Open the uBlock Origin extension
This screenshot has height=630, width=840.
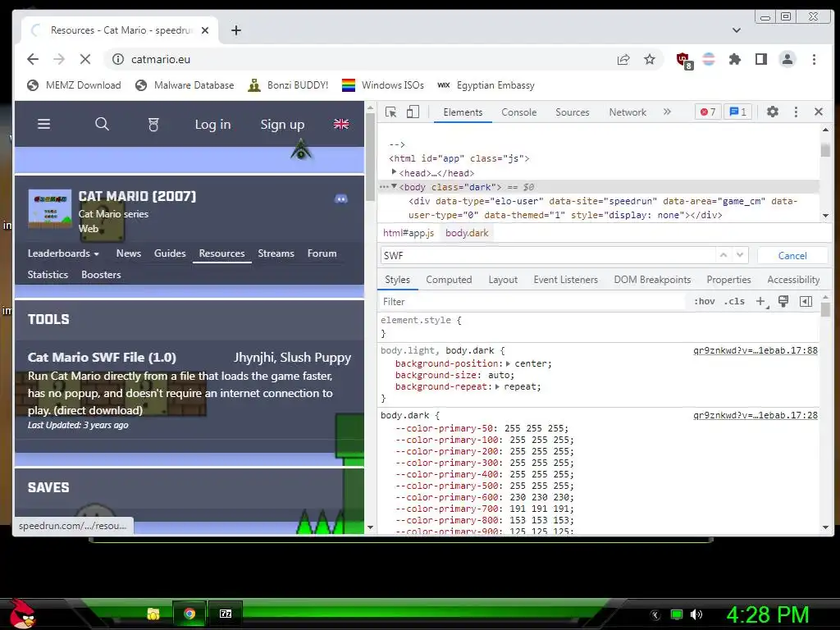(x=684, y=60)
